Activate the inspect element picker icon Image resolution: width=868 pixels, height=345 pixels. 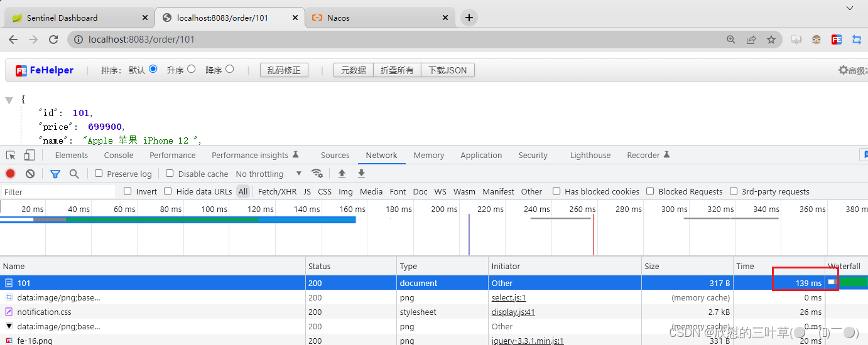tap(11, 155)
